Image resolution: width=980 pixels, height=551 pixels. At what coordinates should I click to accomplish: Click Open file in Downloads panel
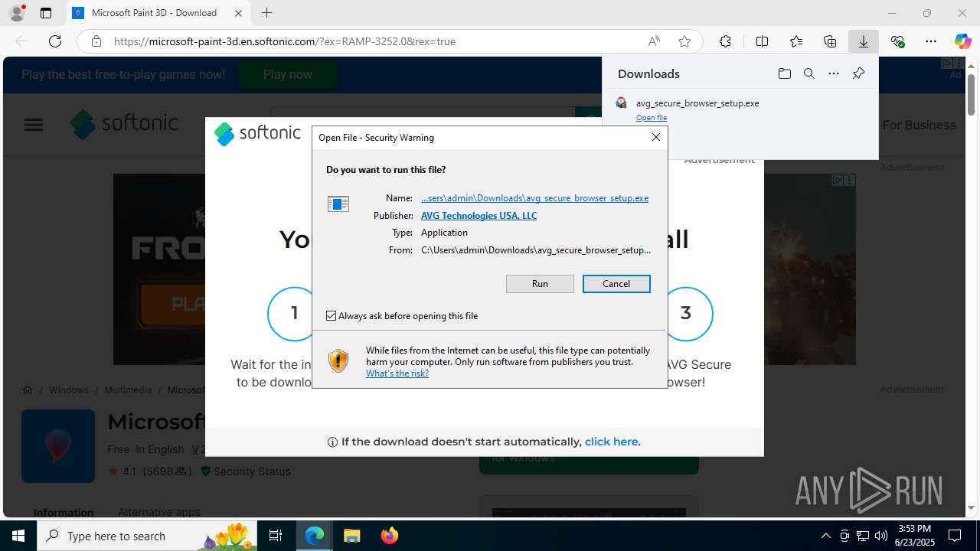click(x=652, y=118)
